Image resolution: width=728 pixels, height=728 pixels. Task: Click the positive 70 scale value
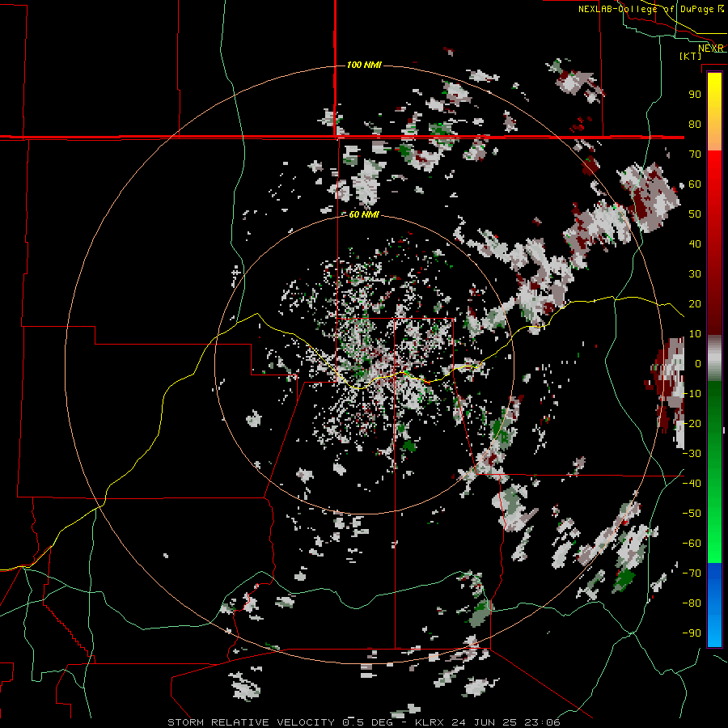695,154
